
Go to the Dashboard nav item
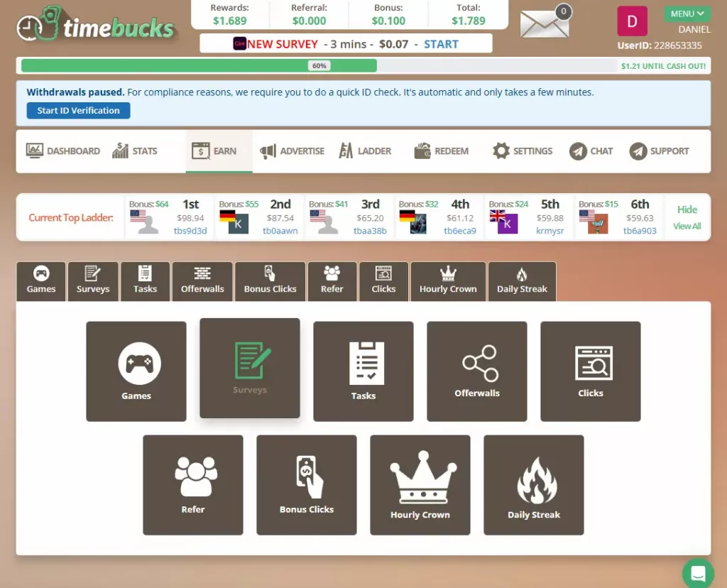(x=63, y=151)
